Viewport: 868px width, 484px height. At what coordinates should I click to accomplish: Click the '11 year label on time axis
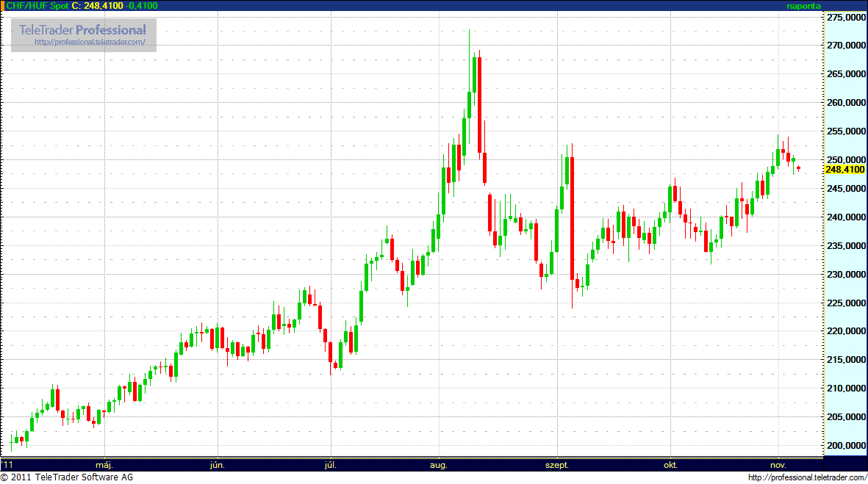click(7, 465)
